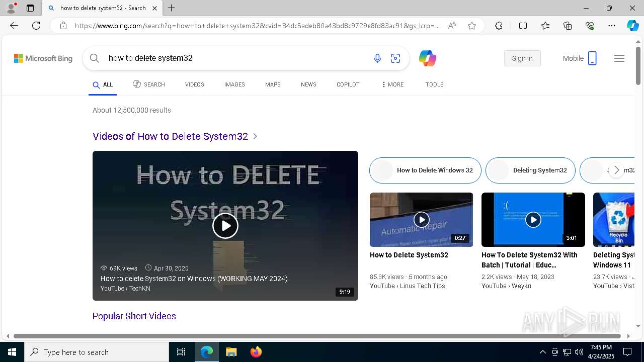Show hidden system tray icons

coord(542,352)
